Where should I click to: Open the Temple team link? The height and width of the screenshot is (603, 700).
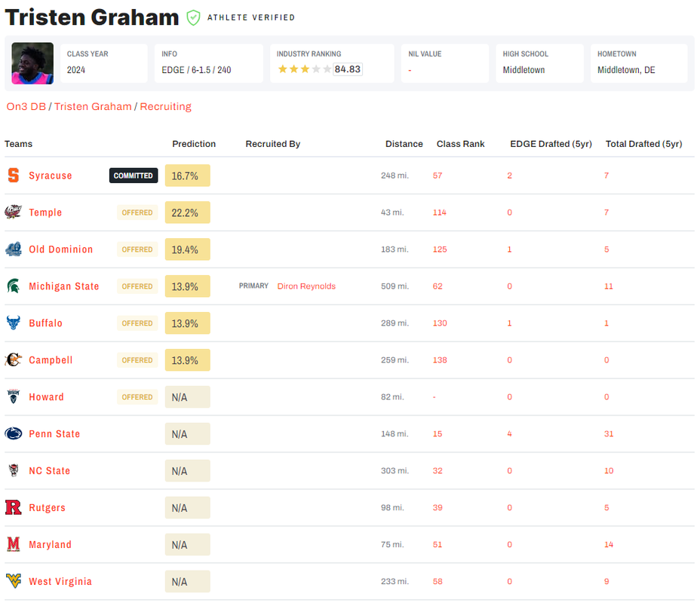coord(45,213)
